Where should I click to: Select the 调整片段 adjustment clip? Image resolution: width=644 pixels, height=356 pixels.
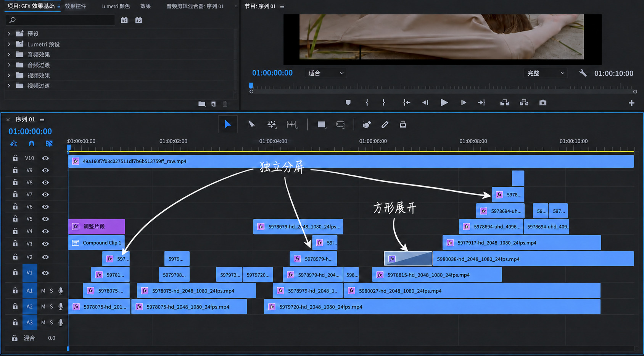[x=97, y=227]
